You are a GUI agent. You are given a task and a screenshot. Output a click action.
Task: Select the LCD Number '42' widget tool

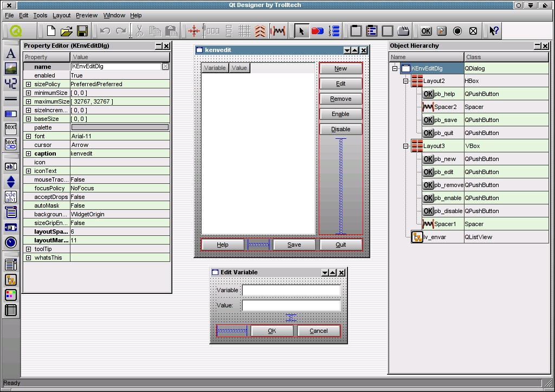point(10,83)
